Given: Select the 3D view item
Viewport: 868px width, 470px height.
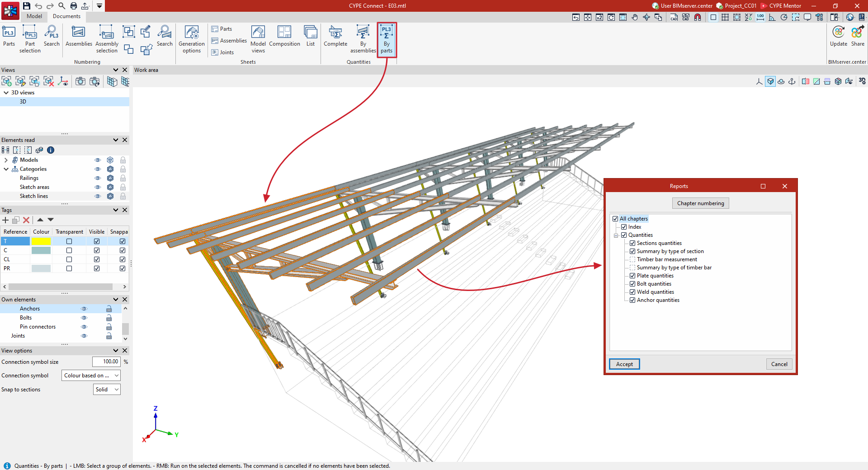Looking at the screenshot, I should click(65, 102).
